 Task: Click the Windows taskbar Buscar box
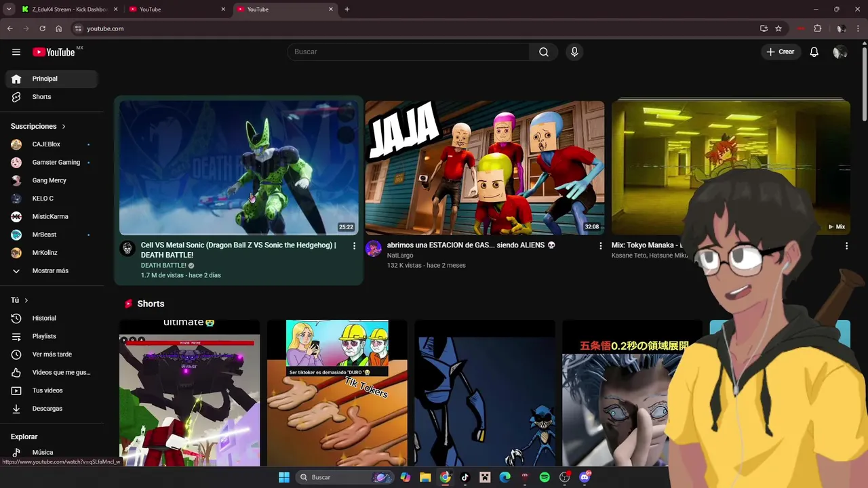coord(346,477)
